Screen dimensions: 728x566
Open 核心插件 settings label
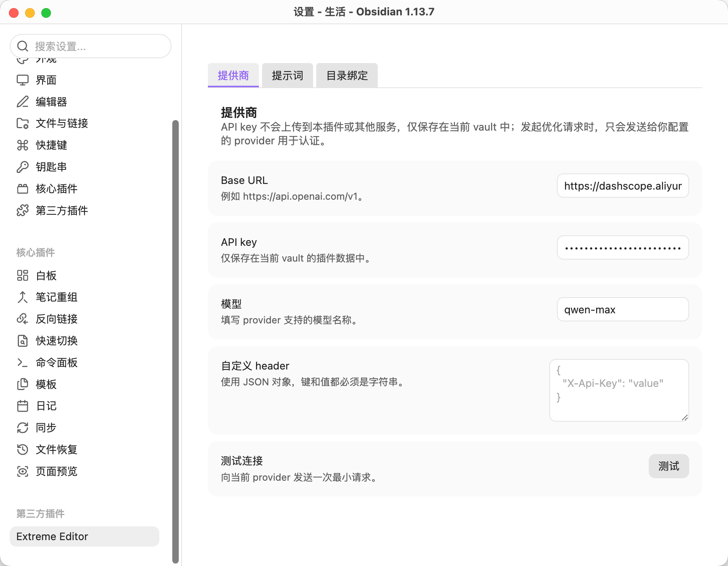click(x=57, y=189)
